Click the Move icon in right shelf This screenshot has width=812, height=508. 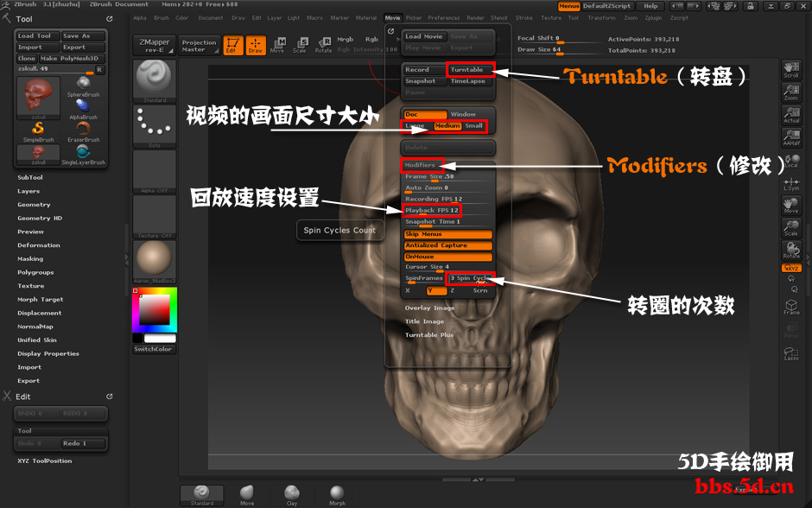click(791, 206)
